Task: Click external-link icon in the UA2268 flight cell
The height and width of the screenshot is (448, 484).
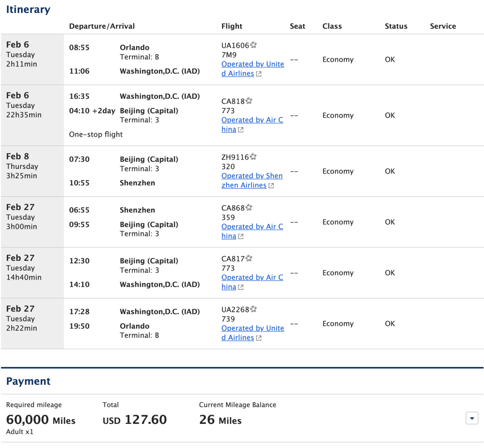Action: 259,338
